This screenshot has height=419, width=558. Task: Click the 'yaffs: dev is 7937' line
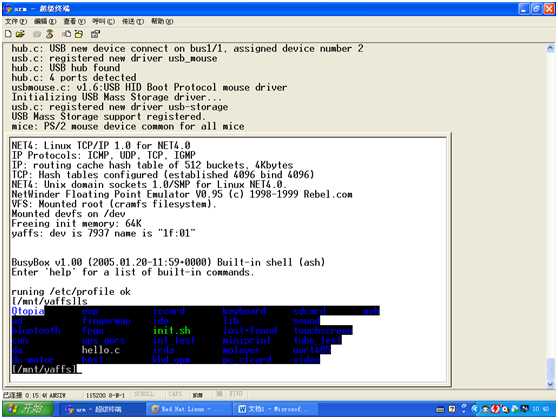(x=104, y=233)
